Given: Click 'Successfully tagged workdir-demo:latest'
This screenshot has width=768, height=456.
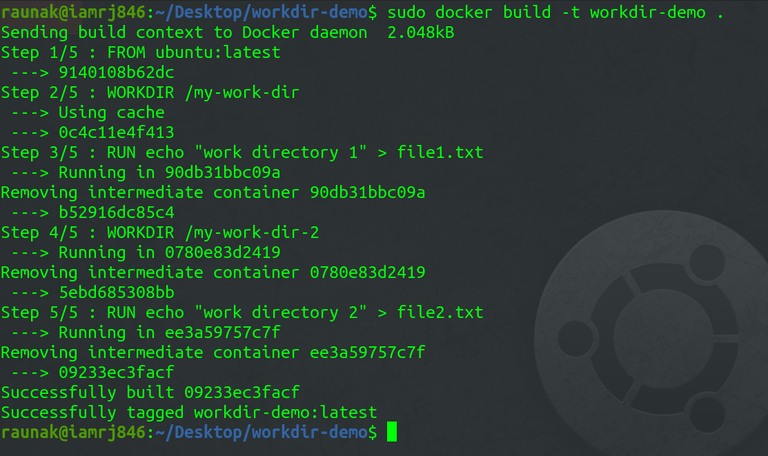Looking at the screenshot, I should [189, 413].
